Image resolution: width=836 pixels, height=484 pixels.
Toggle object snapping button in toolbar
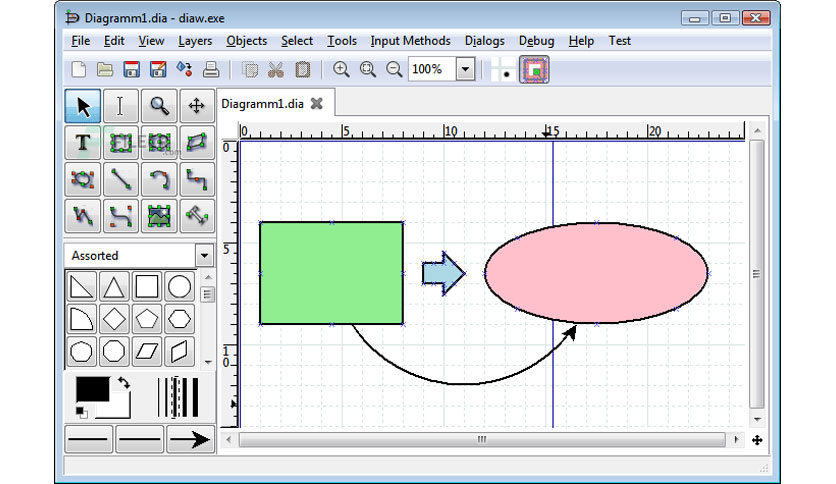534,69
